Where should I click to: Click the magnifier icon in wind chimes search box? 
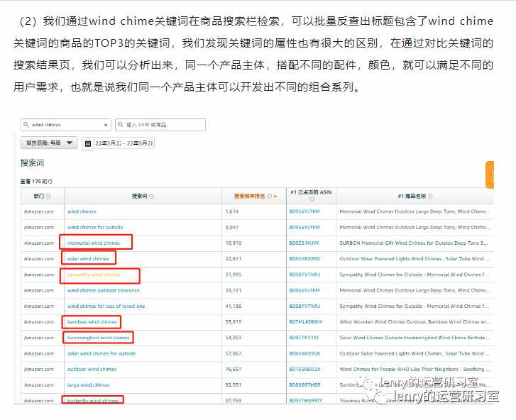point(26,125)
